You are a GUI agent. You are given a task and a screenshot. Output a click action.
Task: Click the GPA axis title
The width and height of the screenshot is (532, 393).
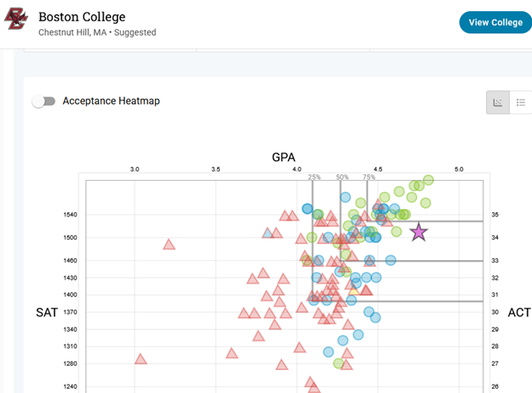pyautogui.click(x=284, y=157)
